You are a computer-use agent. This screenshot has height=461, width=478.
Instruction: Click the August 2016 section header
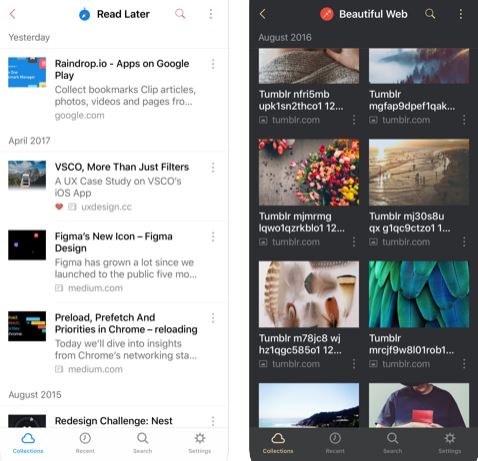point(285,37)
